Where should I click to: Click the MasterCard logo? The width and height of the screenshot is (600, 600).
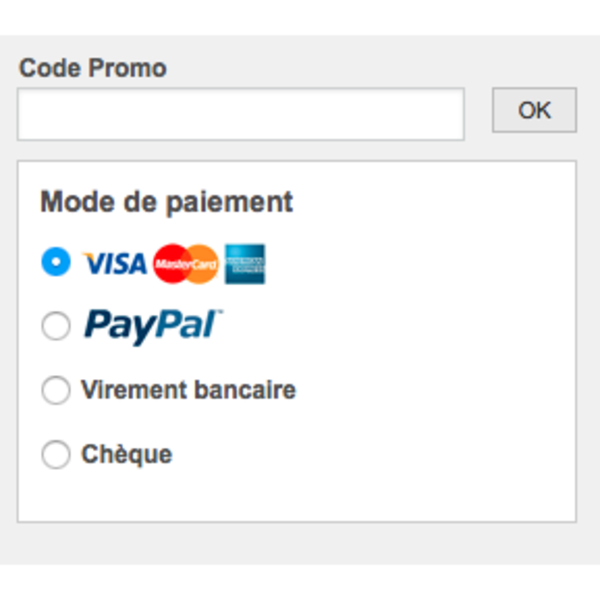pyautogui.click(x=186, y=263)
